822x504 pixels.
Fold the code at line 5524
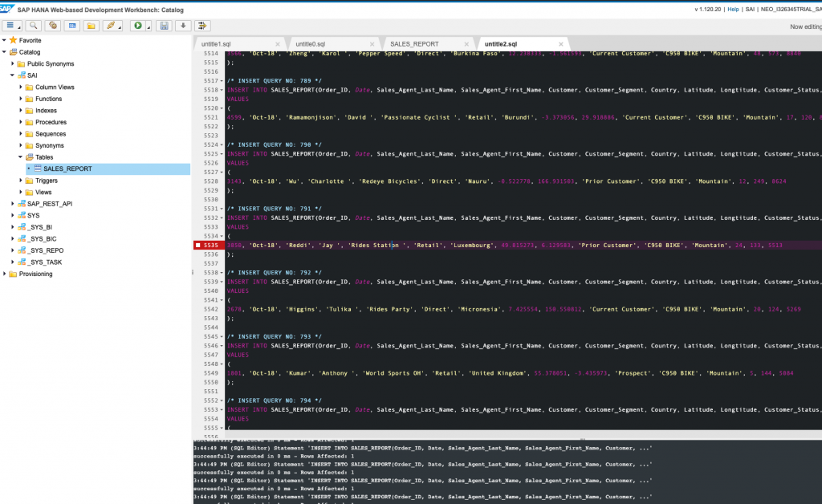[222, 145]
